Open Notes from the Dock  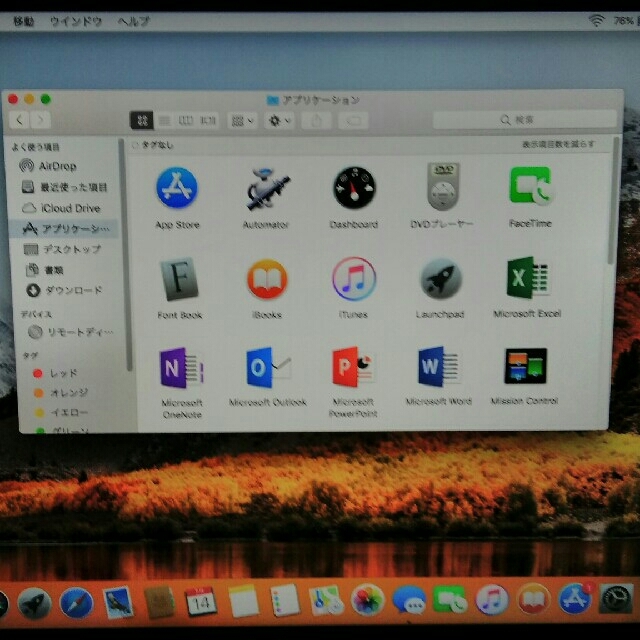pyautogui.click(x=243, y=601)
